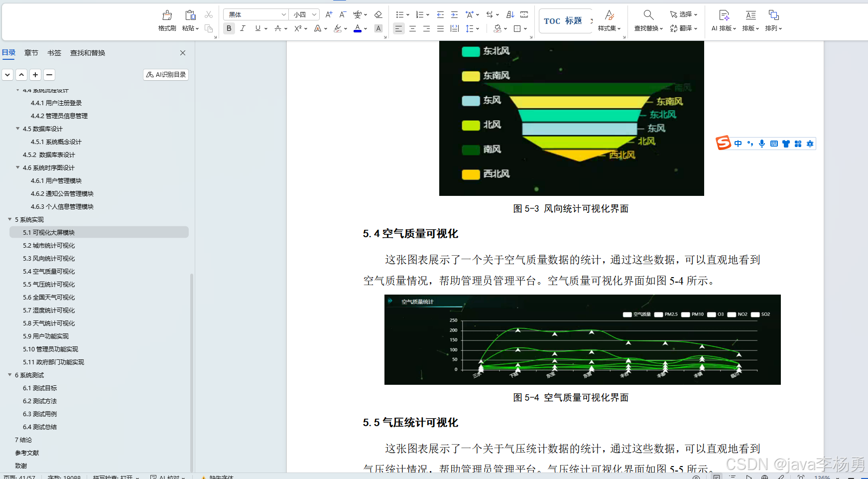Switch to the 章节 (Chapters) tab
868x479 pixels.
pos(31,52)
